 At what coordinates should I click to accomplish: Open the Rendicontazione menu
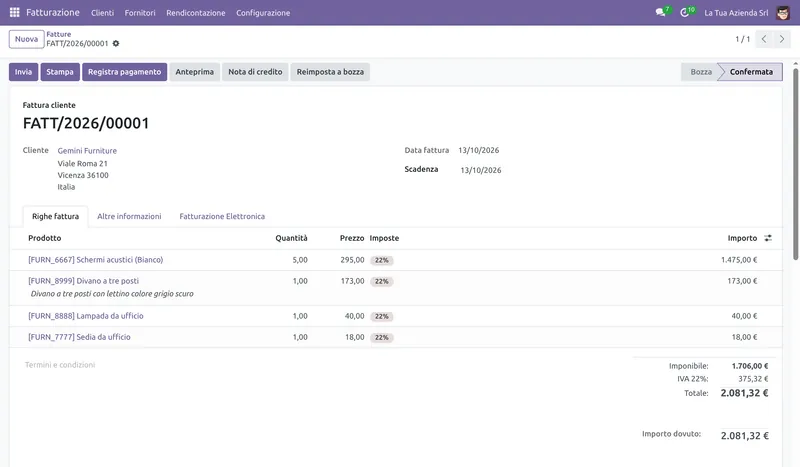pos(195,13)
